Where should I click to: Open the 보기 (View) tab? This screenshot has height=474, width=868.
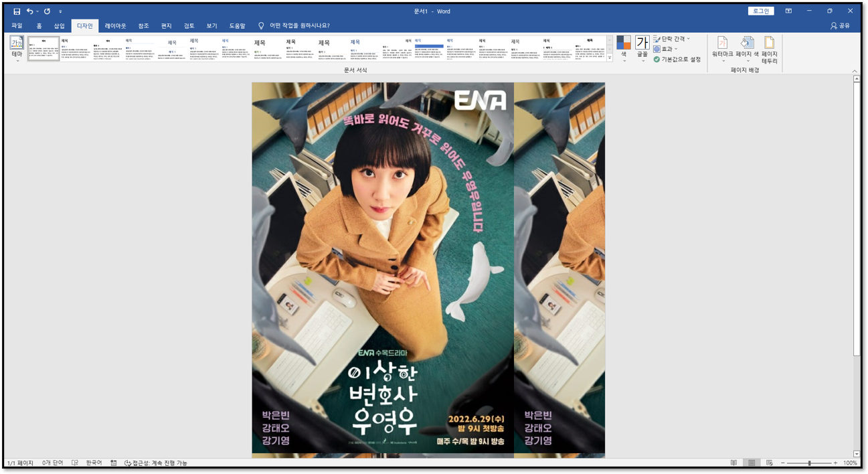(211, 26)
